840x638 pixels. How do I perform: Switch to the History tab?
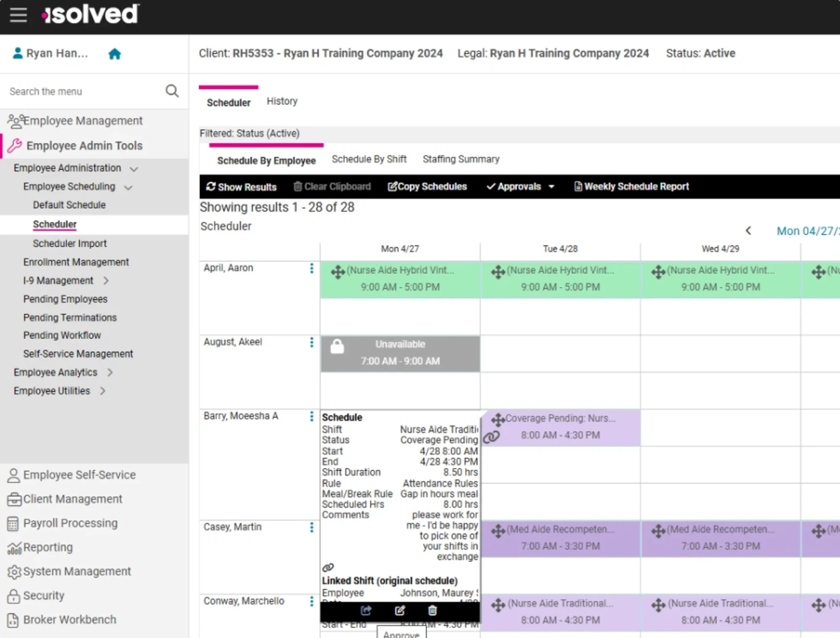(x=282, y=101)
